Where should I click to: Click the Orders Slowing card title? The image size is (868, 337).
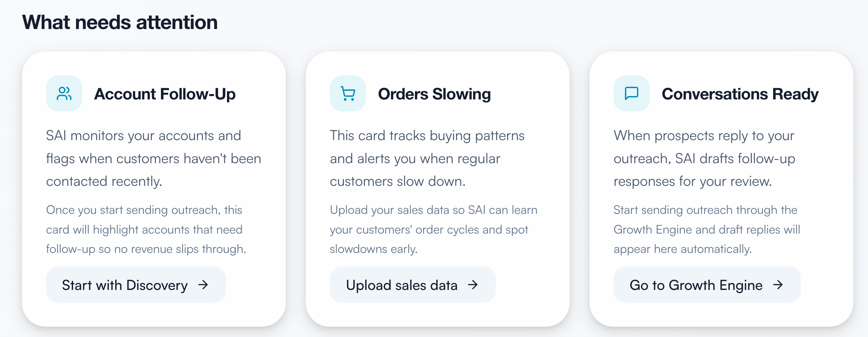click(435, 94)
